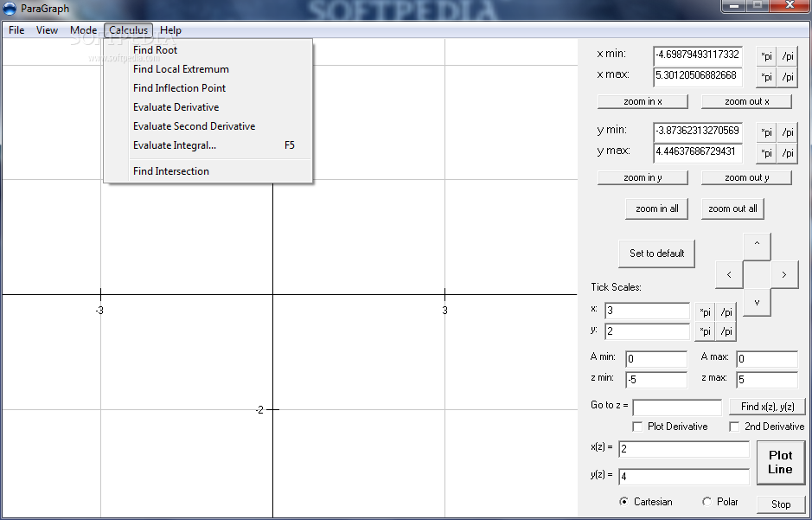Click zoom out x button
The height and width of the screenshot is (520, 812).
pos(746,101)
